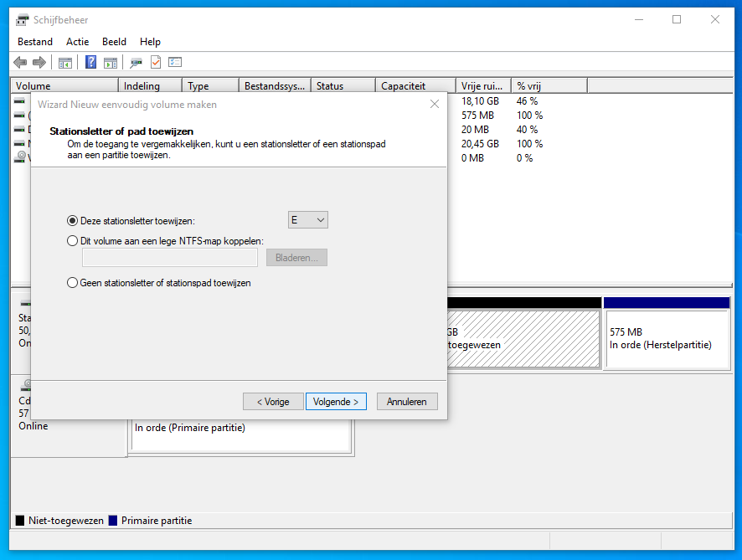Choose 'Geen stationsletter of stationspad toewijzen' option
The image size is (742, 560).
pos(72,283)
